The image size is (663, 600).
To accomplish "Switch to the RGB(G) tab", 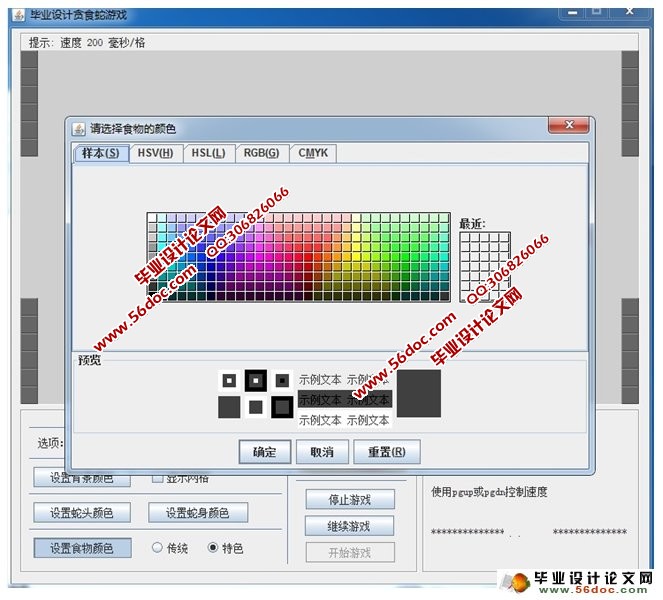I will coord(263,153).
